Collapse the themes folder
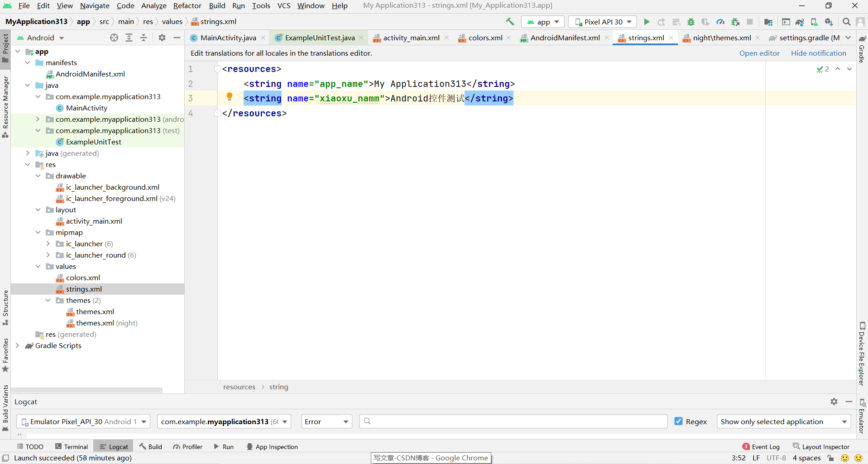 point(48,300)
